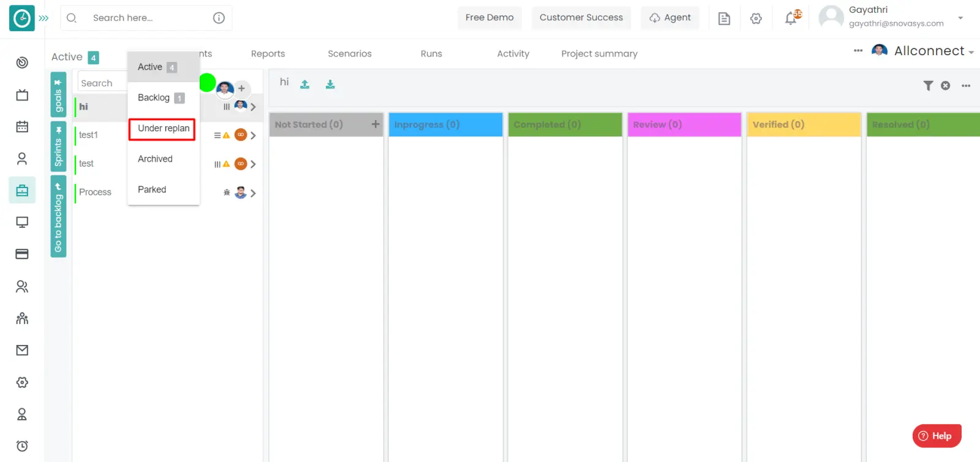The width and height of the screenshot is (980, 462).
Task: Click the document icon in top bar
Action: coord(724,18)
